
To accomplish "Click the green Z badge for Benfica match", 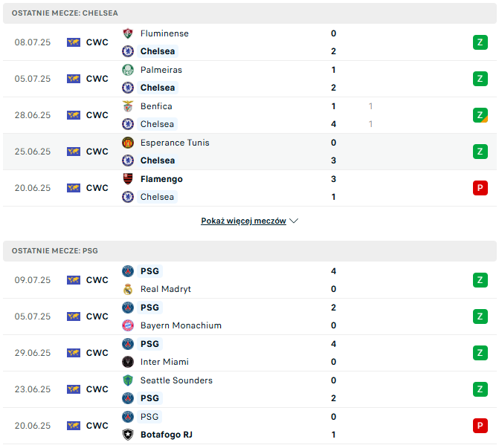I will pos(480,115).
